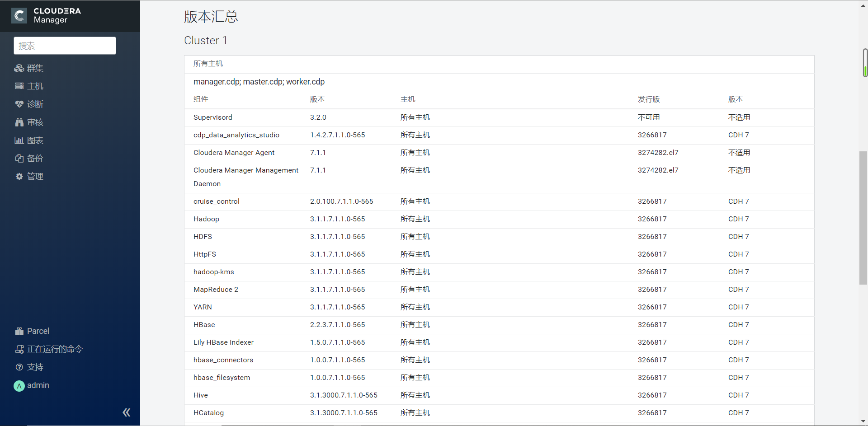
Task: Click the HCatalog component cell
Action: [x=208, y=413]
